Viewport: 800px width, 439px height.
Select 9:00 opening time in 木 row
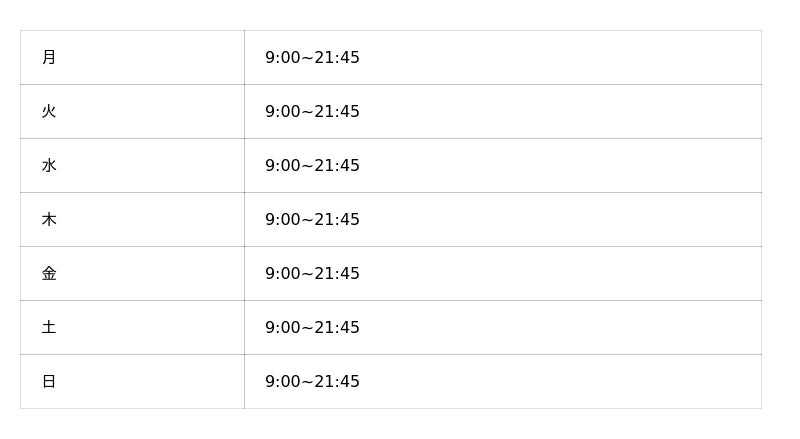point(282,220)
